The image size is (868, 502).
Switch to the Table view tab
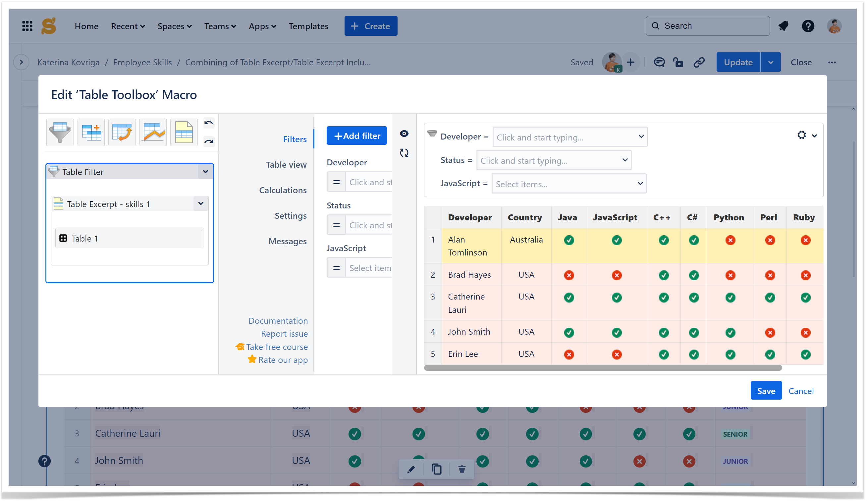coord(286,165)
